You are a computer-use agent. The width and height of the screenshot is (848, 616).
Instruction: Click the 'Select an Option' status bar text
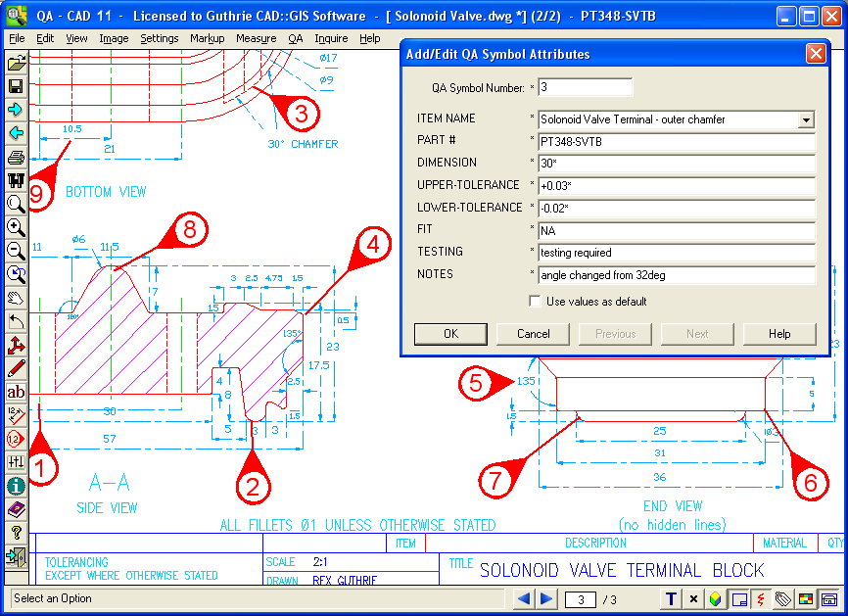point(53,598)
